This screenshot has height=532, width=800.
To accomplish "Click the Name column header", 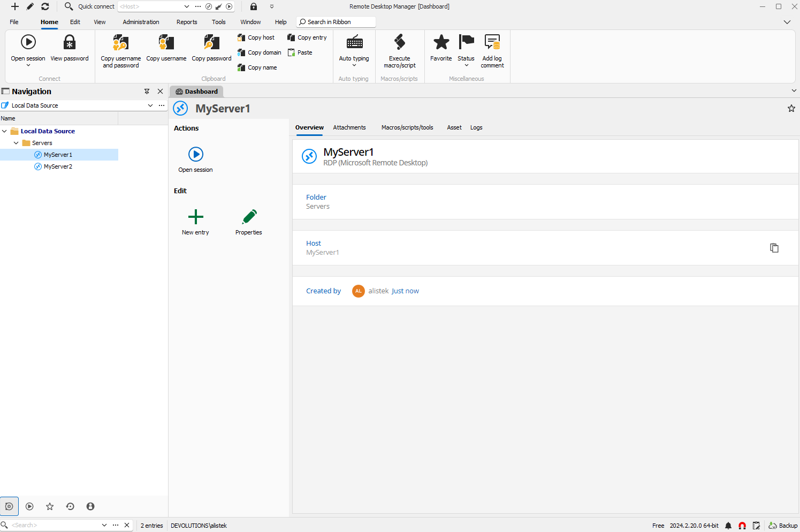I will coord(59,118).
